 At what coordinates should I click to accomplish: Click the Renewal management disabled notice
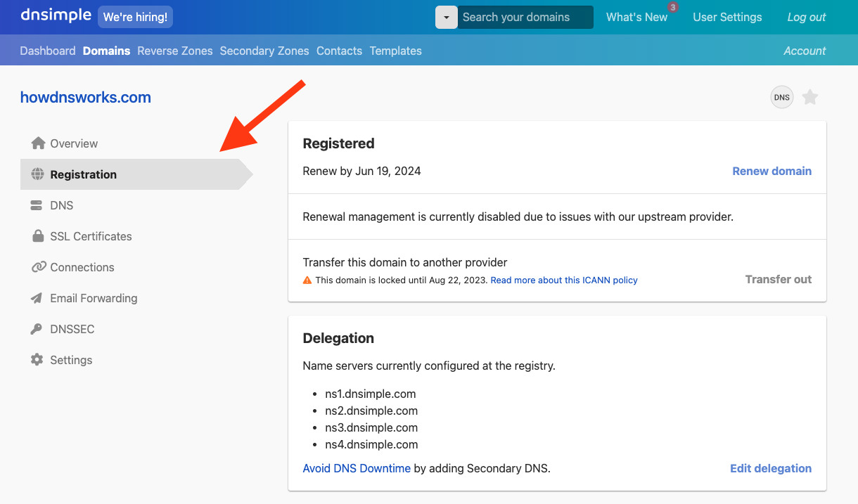(x=518, y=217)
